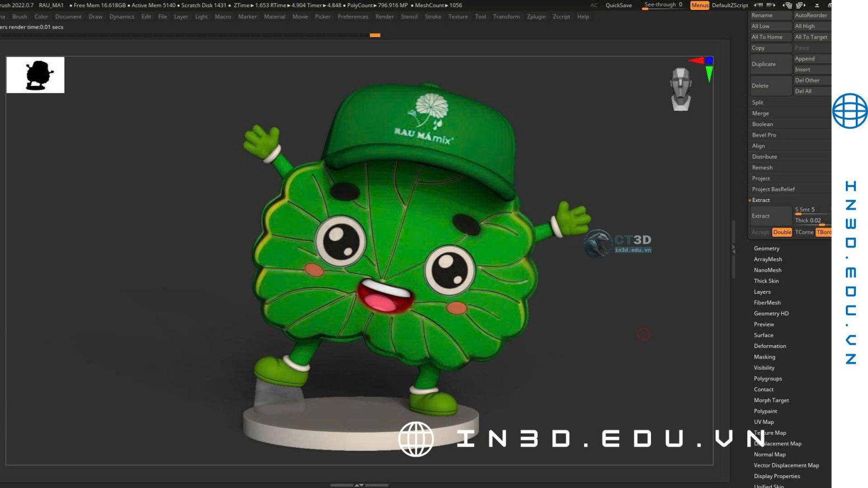Click the Rename subtool button
This screenshot has width=868, height=488.
tap(771, 15)
